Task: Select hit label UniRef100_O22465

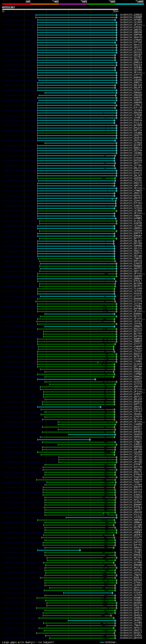Action: click(131, 22)
